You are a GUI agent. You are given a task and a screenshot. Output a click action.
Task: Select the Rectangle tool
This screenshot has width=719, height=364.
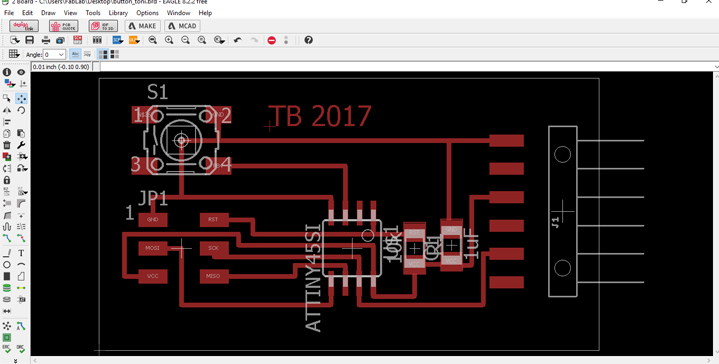pyautogui.click(x=7, y=276)
